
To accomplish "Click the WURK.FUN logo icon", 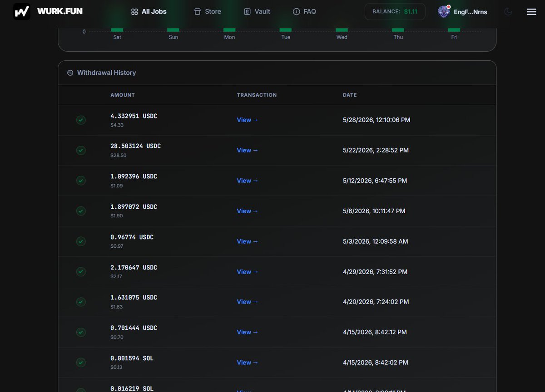I will coord(22,11).
